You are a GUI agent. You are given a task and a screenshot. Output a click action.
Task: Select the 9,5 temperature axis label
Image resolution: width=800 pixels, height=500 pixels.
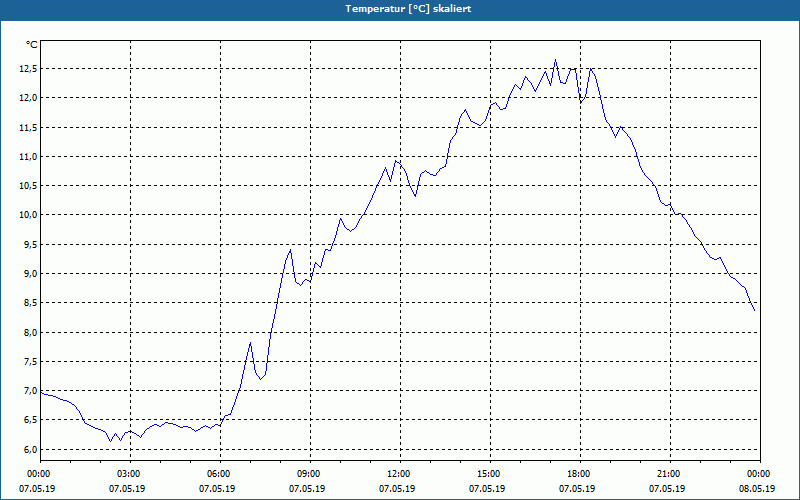[x=30, y=244]
